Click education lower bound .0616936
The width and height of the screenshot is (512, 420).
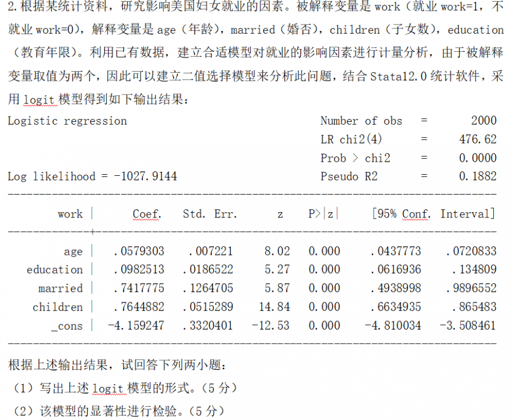point(396,269)
